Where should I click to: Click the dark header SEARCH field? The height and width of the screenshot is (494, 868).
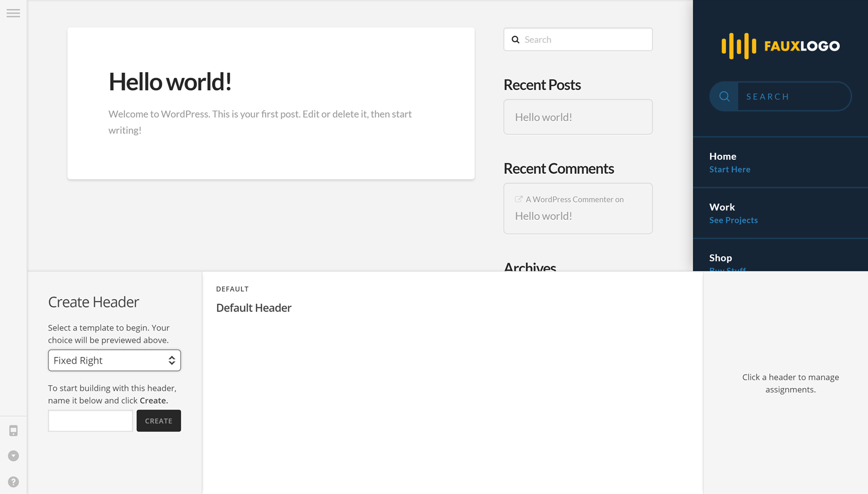793,97
